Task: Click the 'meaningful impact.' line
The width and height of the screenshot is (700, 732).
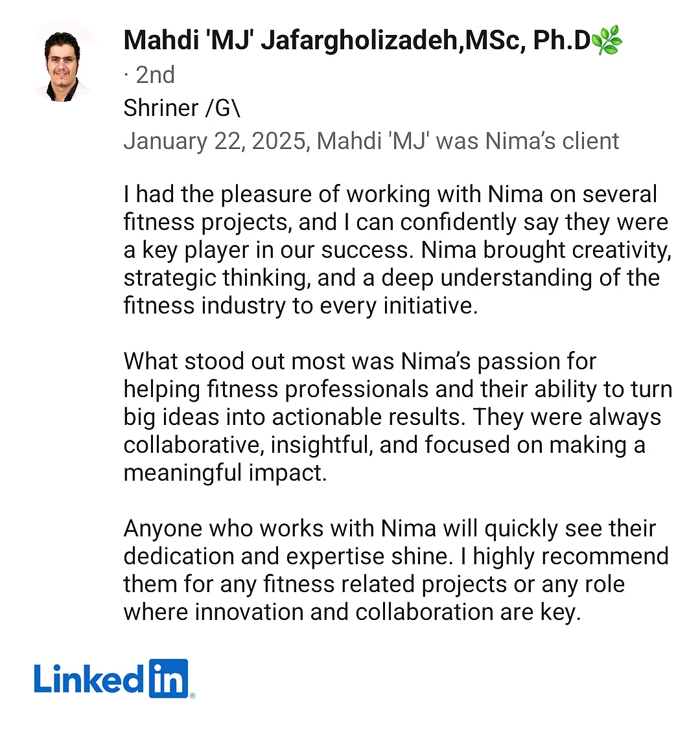Action: pyautogui.click(x=225, y=473)
